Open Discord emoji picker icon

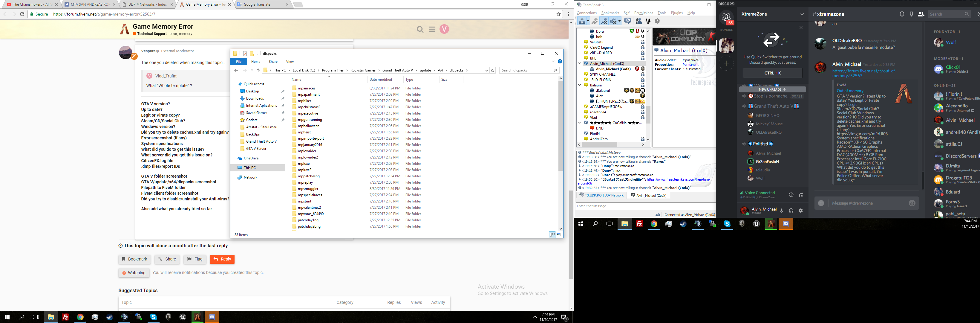click(912, 203)
